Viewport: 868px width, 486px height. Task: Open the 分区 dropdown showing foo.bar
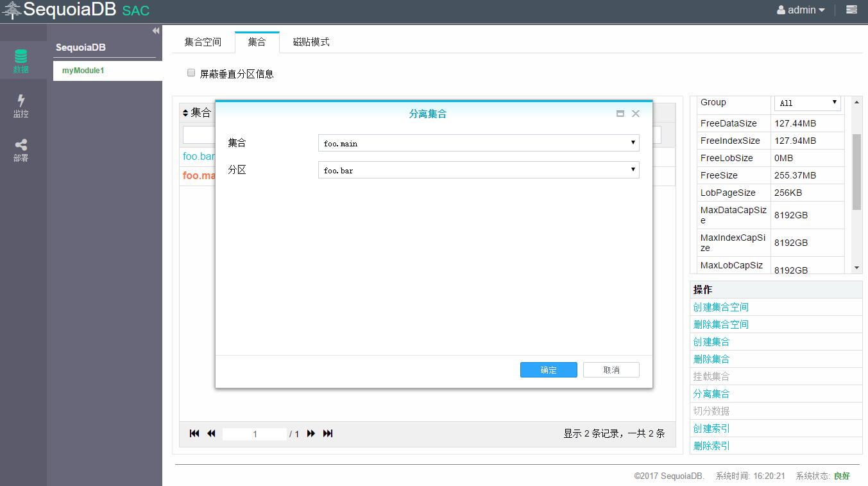(x=479, y=170)
